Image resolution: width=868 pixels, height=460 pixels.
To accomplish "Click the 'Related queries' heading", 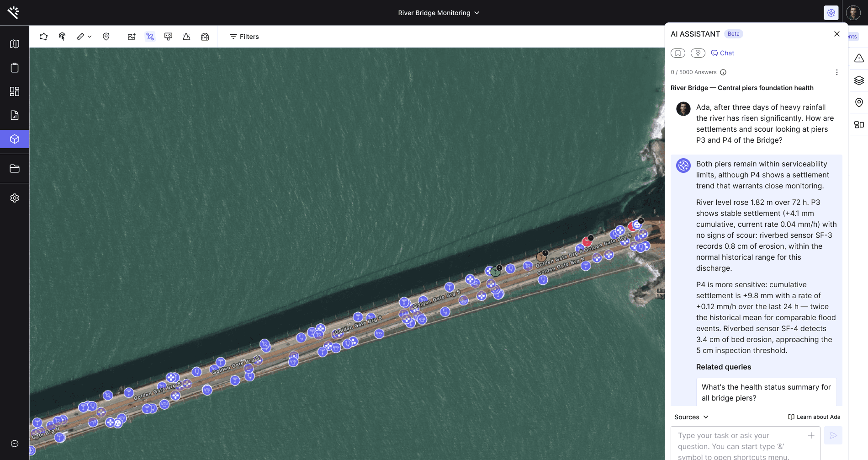I will (x=724, y=367).
